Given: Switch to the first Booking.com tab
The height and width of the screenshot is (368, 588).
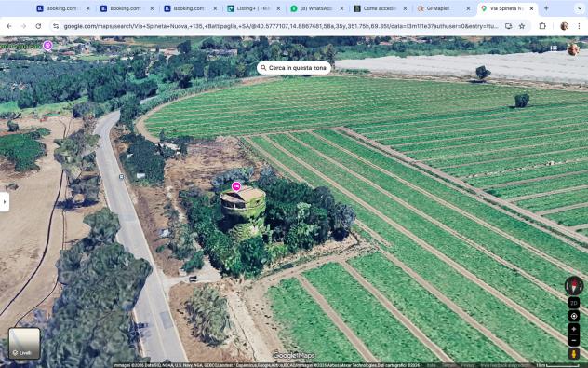Looking at the screenshot, I should (x=62, y=8).
